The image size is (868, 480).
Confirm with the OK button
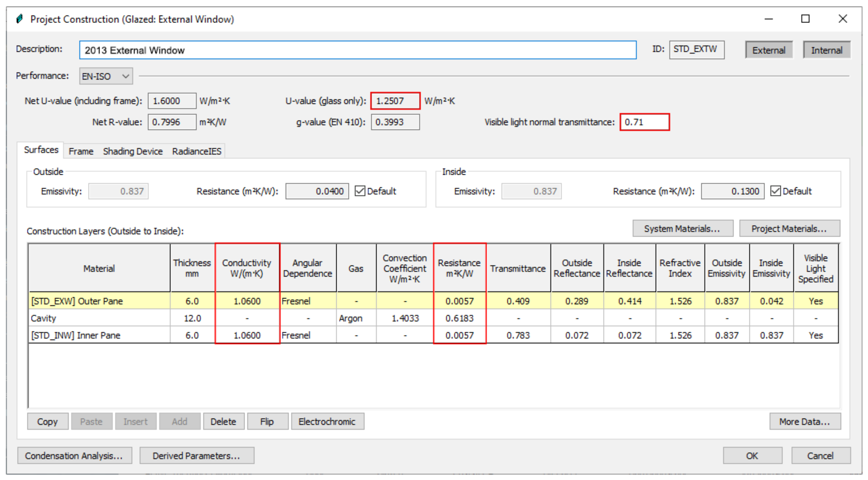[752, 456]
